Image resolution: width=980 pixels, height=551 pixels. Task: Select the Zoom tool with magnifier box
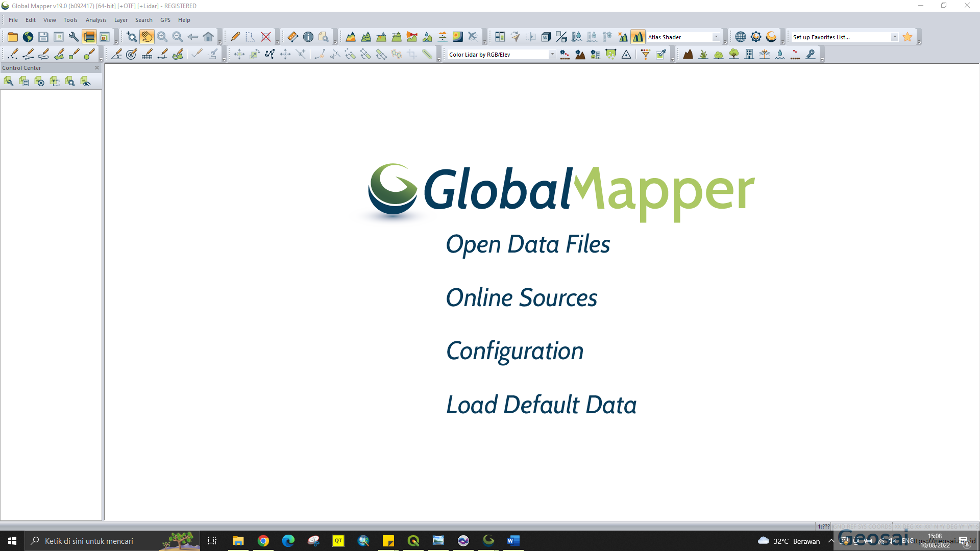(132, 37)
